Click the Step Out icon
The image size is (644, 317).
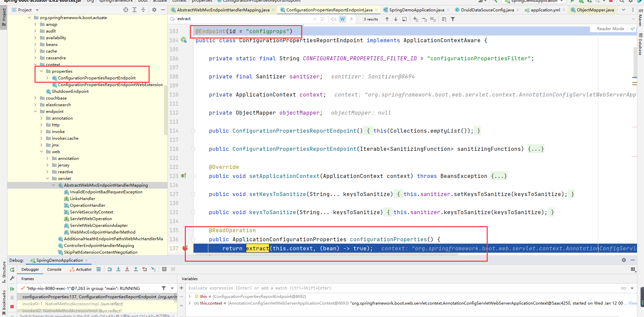point(136,269)
